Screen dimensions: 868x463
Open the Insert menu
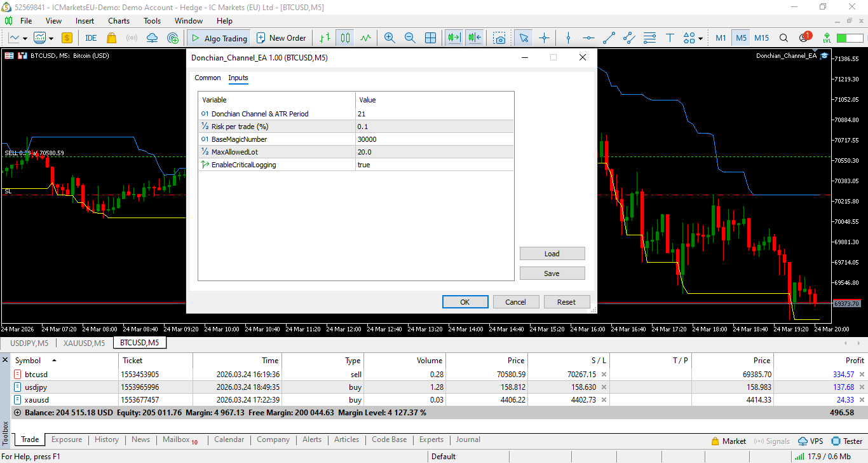click(x=85, y=21)
